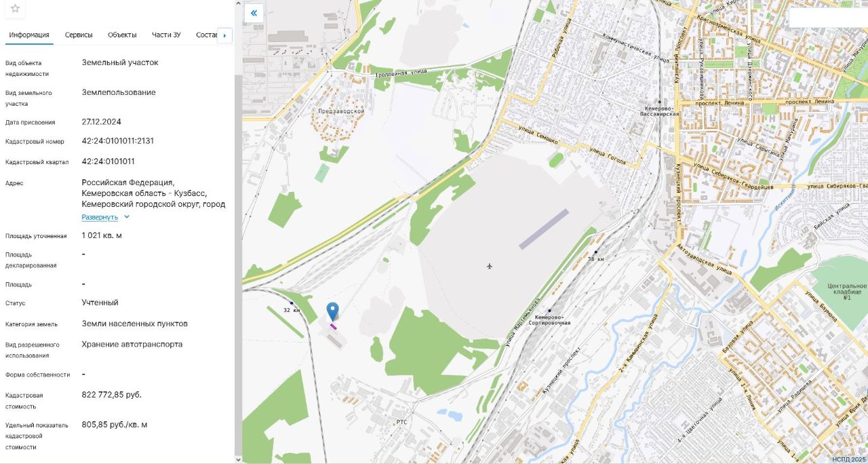The image size is (868, 464).
Task: Click the Развернуть address link
Action: (100, 217)
